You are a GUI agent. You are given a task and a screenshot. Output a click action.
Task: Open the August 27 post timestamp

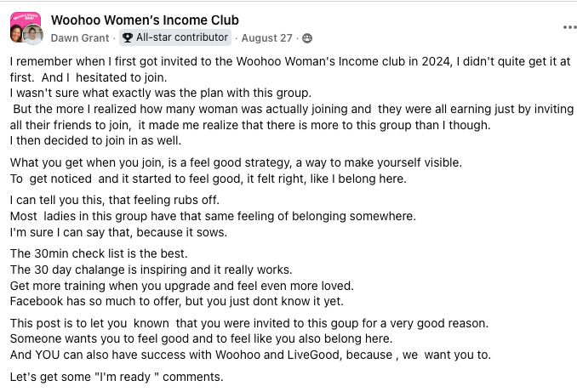tap(266, 38)
